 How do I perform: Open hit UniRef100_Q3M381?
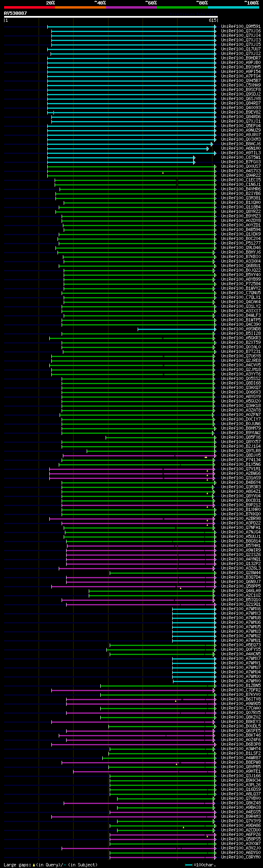click(241, 198)
